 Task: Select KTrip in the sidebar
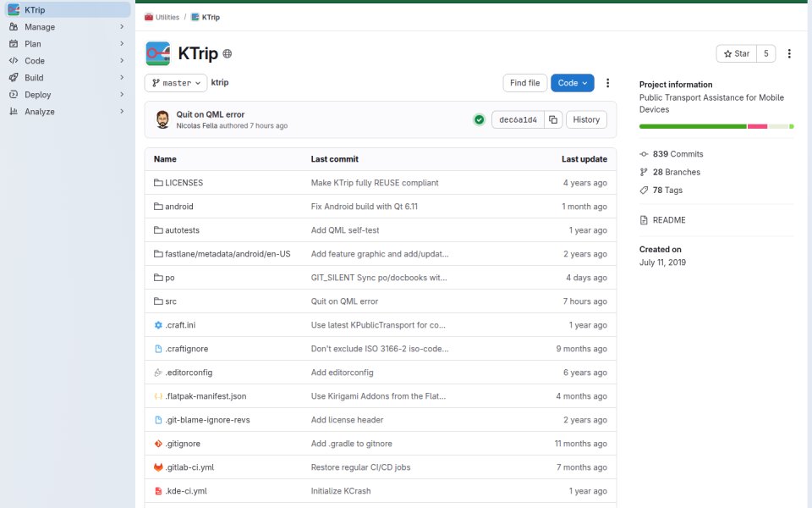coord(68,10)
